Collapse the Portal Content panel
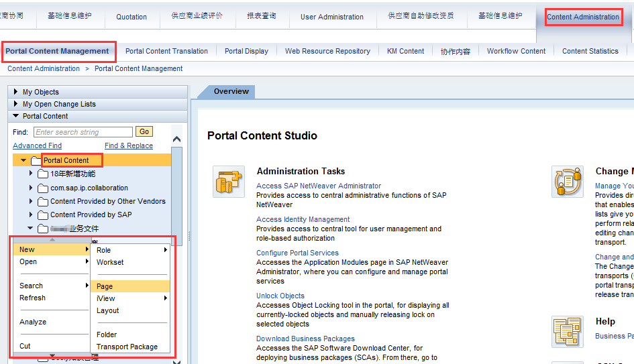 point(16,116)
